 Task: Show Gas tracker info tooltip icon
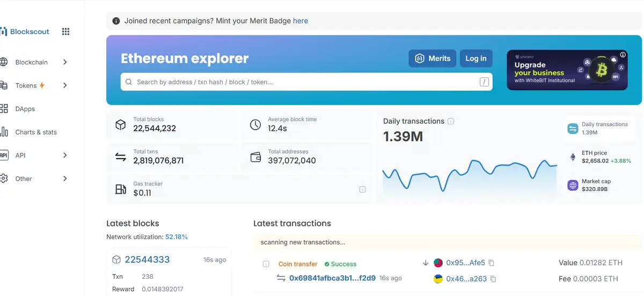[362, 189]
